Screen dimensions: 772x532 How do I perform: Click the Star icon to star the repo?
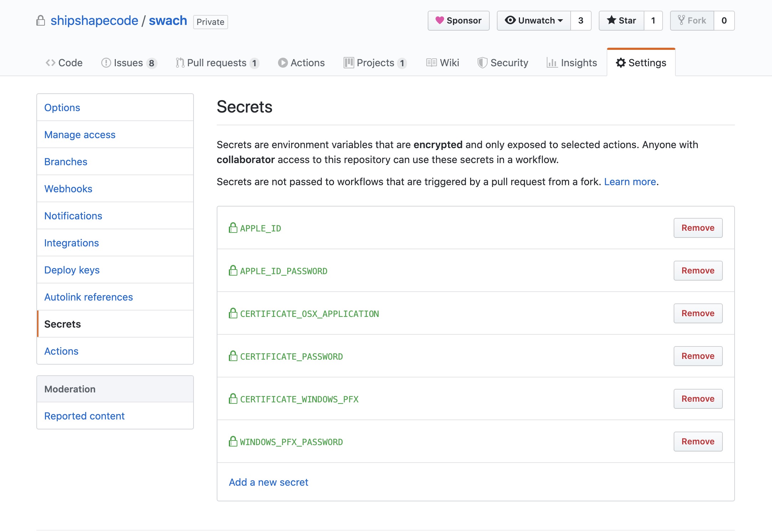(x=612, y=20)
